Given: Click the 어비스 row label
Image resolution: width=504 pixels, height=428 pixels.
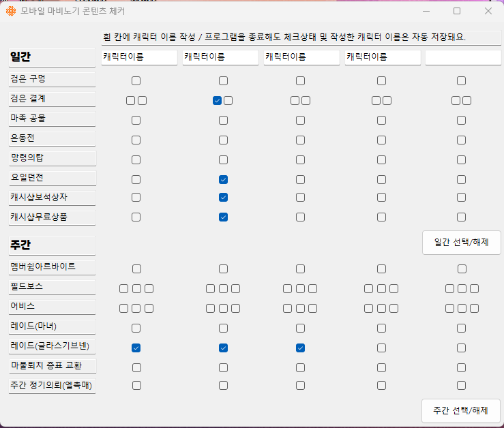Looking at the screenshot, I should (52, 307).
